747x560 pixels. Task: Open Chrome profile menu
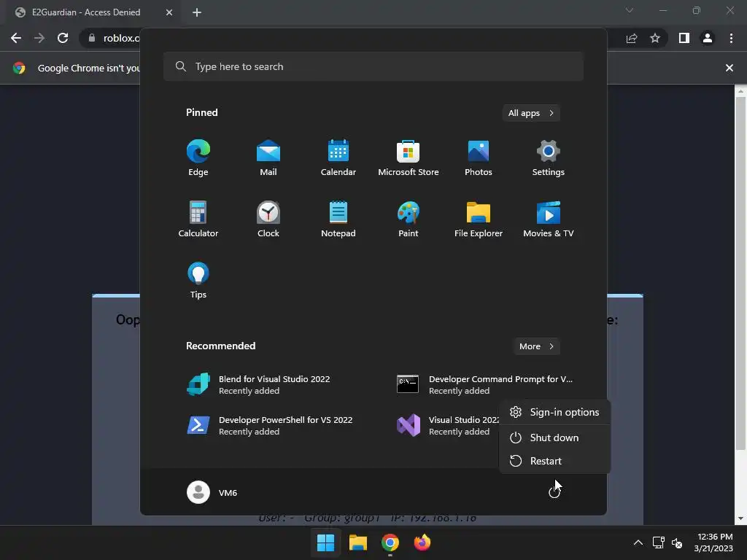[708, 38]
